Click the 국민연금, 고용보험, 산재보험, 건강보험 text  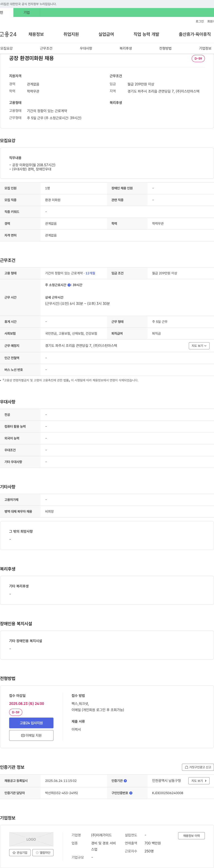[71, 334]
